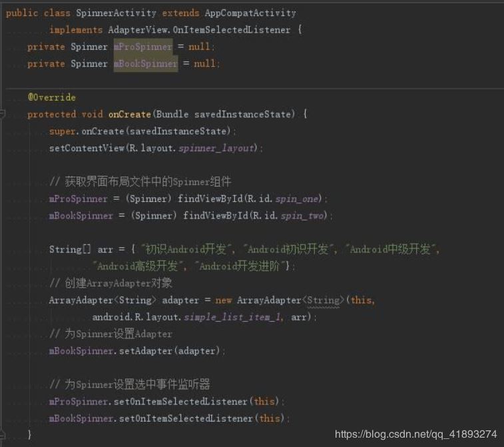Click the "implements" keyword
The width and height of the screenshot is (504, 447).
pyautogui.click(x=76, y=30)
